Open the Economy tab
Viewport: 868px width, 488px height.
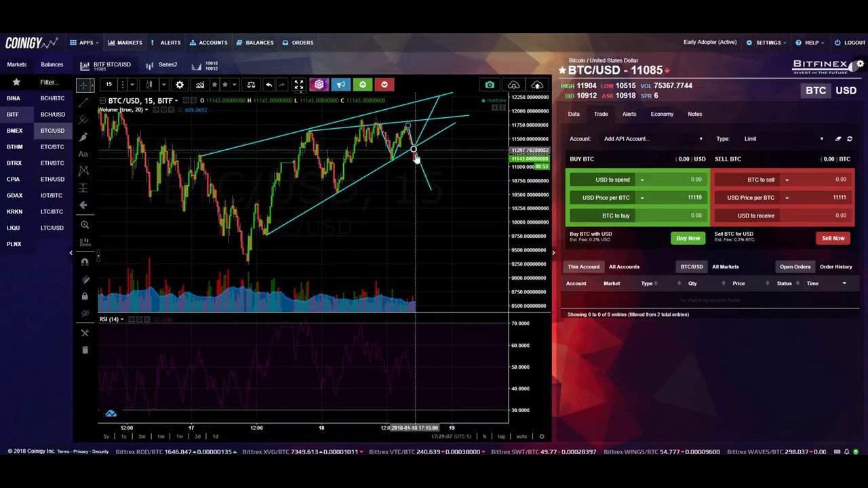(x=662, y=114)
